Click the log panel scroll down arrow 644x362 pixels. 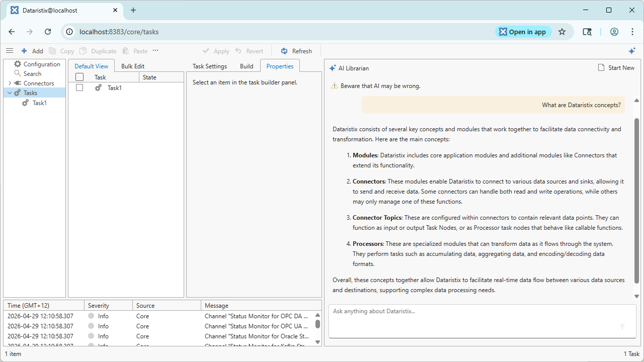click(317, 342)
